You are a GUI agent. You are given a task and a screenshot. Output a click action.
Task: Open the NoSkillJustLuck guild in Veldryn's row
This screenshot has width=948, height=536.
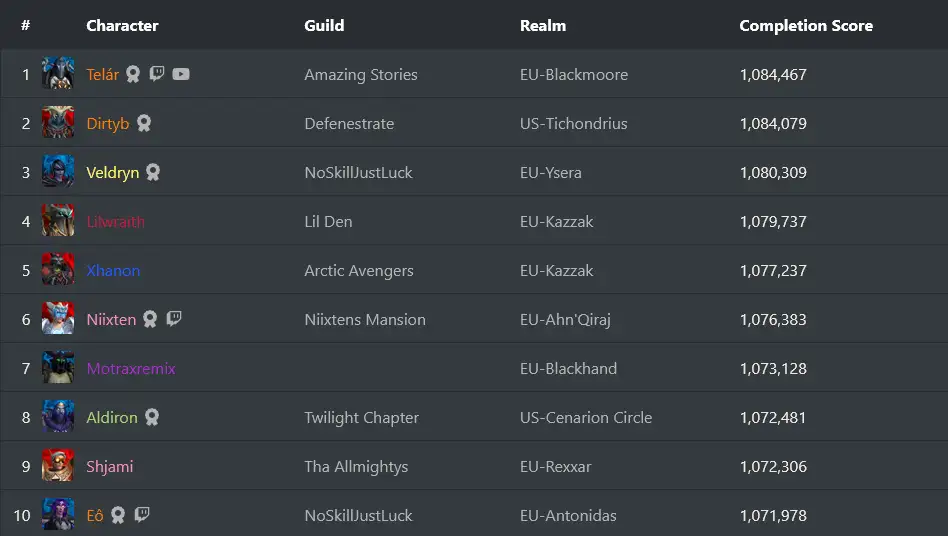[x=358, y=172]
